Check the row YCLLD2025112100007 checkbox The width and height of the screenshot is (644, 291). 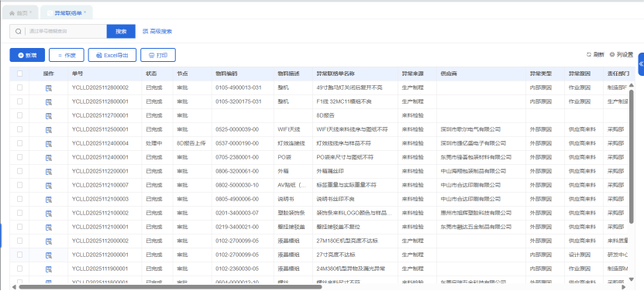(x=19, y=185)
